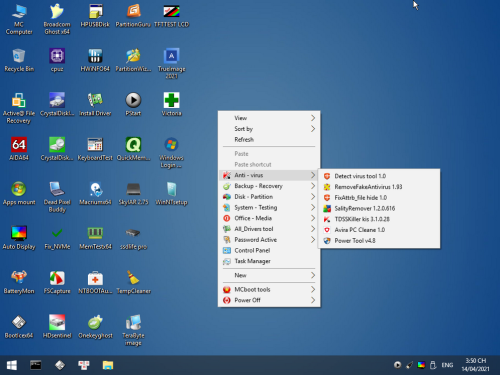
Task: Launch Victoria from the desktop
Action: click(x=171, y=105)
